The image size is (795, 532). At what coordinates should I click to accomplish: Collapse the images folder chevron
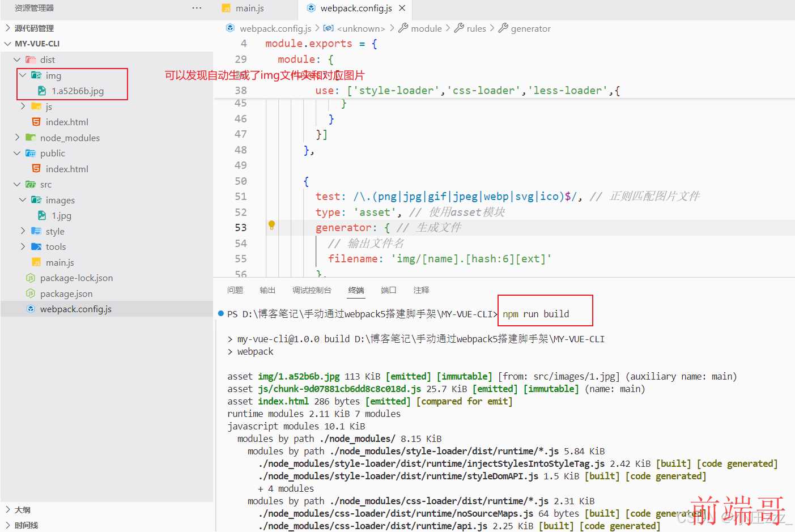tap(23, 199)
